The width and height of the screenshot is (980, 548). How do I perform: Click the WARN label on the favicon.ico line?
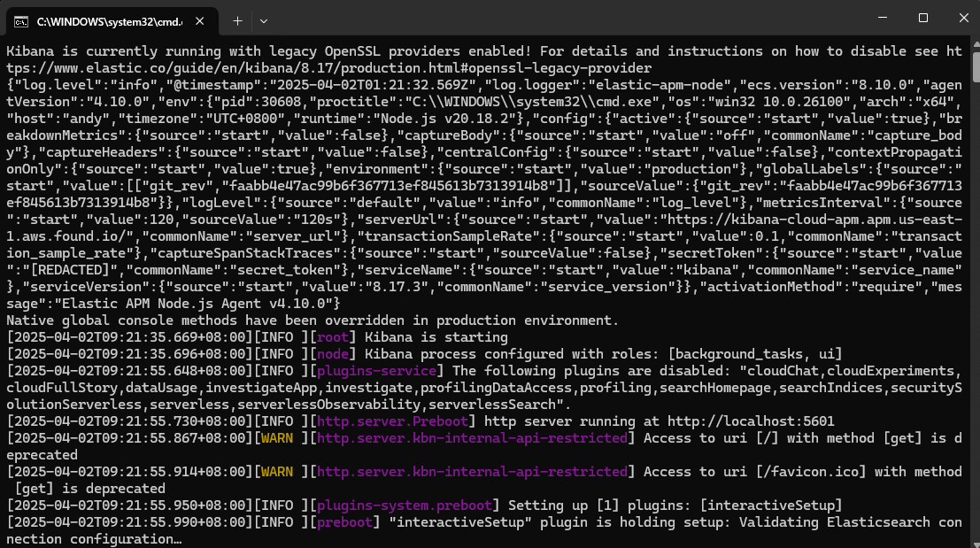[x=277, y=472]
